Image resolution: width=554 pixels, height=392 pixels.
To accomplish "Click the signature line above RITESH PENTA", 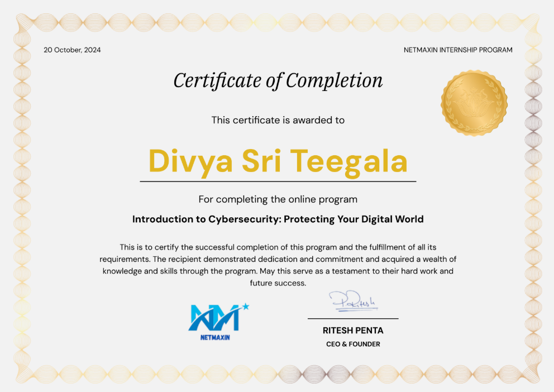I will coord(353,318).
